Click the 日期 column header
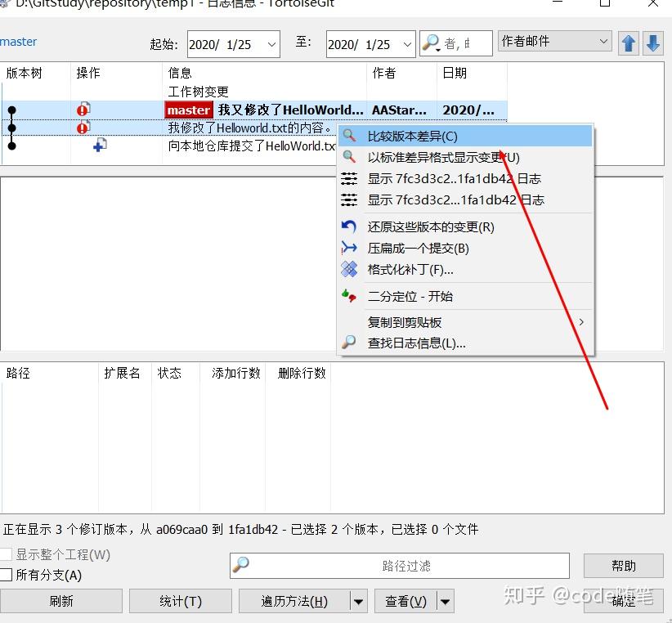This screenshot has width=672, height=623. point(473,73)
